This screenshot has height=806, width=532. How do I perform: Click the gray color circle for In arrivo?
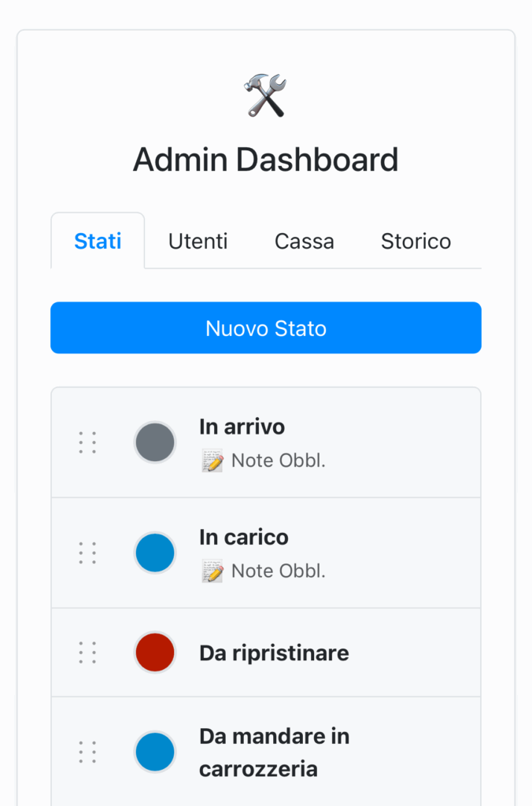pyautogui.click(x=155, y=442)
